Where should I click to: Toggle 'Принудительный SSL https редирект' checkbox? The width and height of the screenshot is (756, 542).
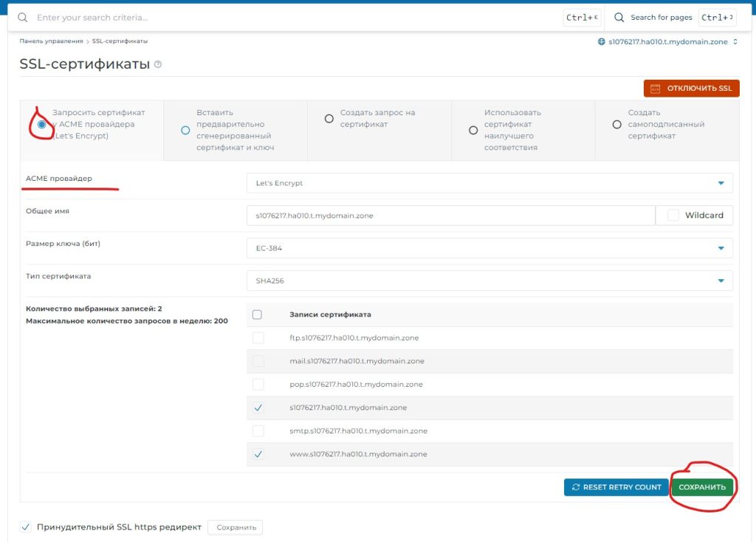pyautogui.click(x=26, y=527)
